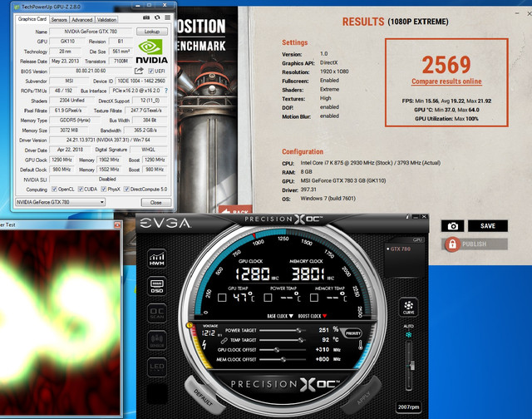Toggle the AUTO fan snowflake icon
This screenshot has height=419, width=532.
coord(408,335)
